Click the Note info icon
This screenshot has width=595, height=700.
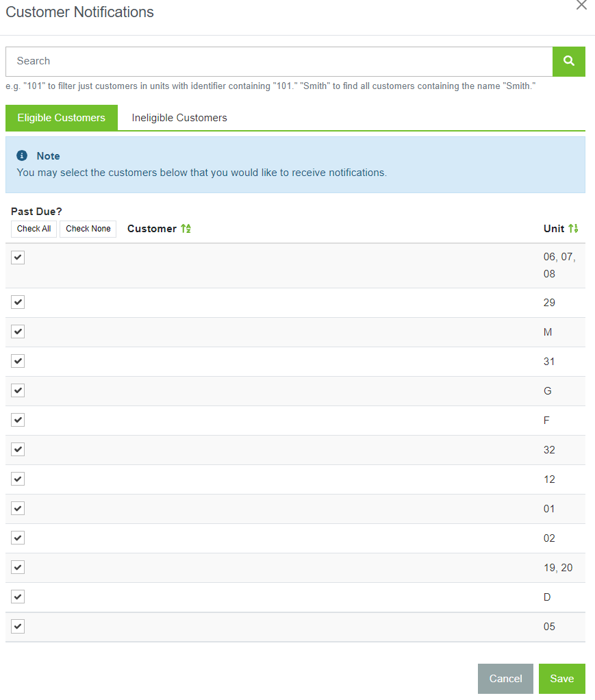point(22,155)
